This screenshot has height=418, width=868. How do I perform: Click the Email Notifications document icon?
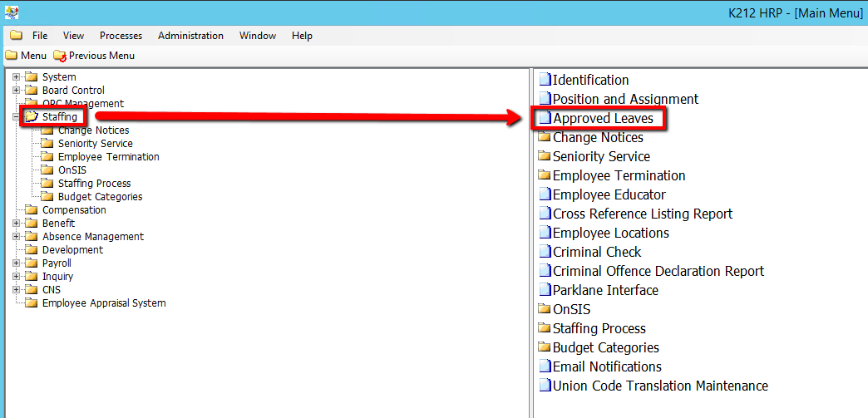pos(545,366)
